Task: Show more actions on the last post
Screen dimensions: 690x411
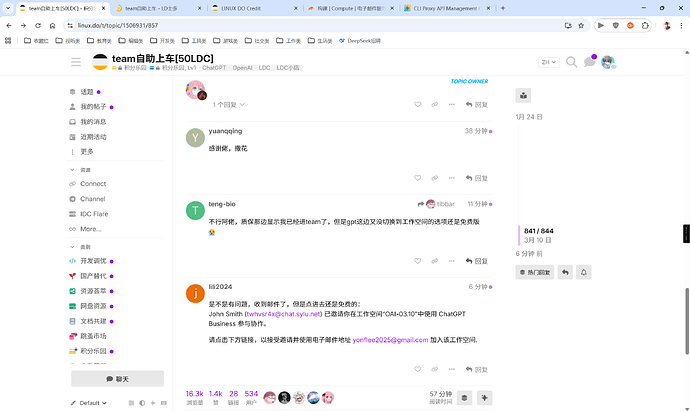Action: click(x=451, y=369)
